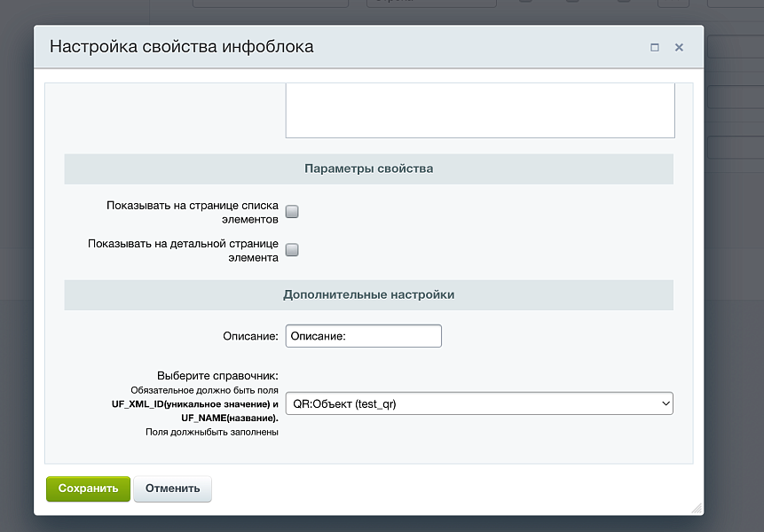Viewport: 764px width, 532px height.
Task: Enable «Показывать на детальной странице элемента»
Action: pyautogui.click(x=291, y=250)
